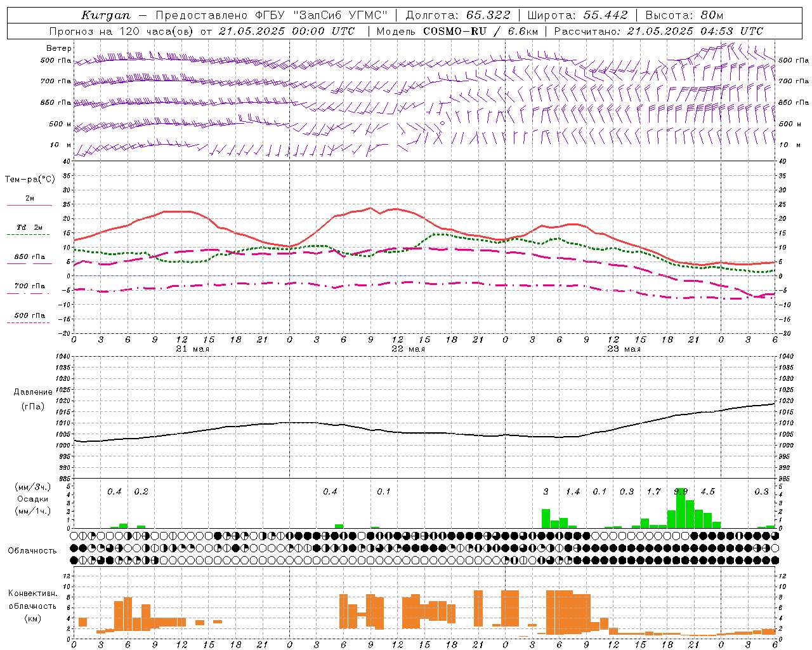
Task: Click the "(мм/1ч.)" hourly precipitation unit label
Action: click(x=33, y=510)
